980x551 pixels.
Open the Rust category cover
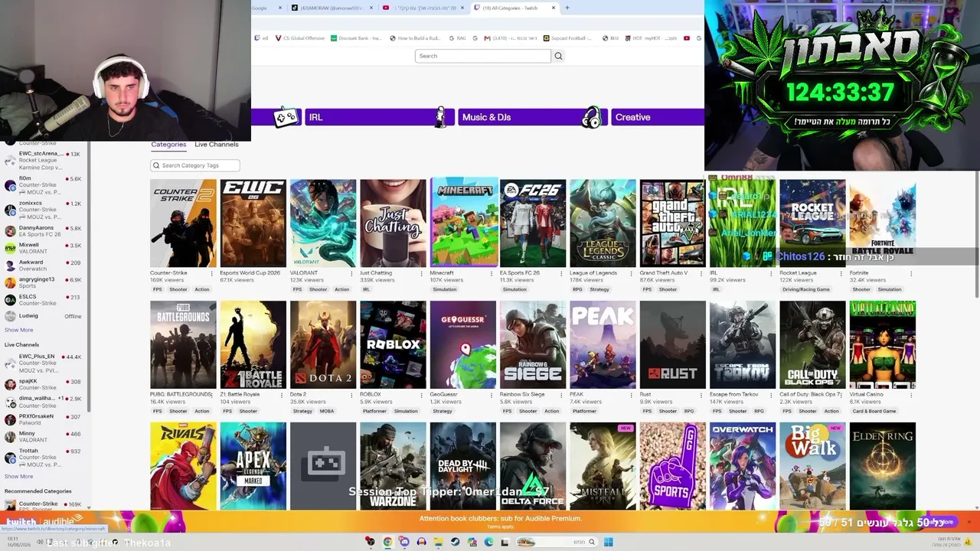[x=673, y=345]
